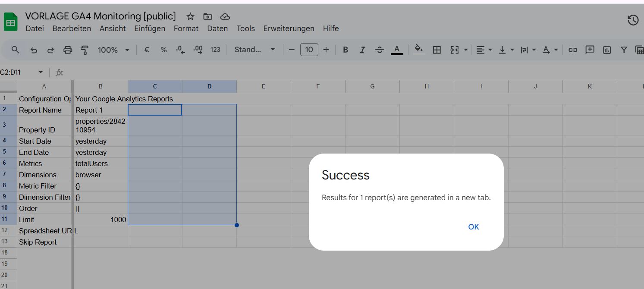Toggle italic formatting

coord(362,50)
